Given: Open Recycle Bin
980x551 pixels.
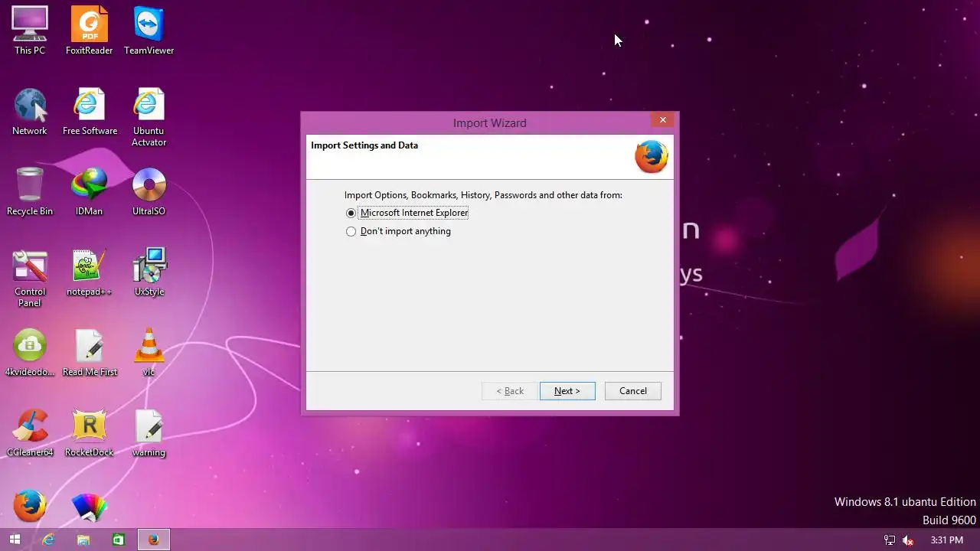Looking at the screenshot, I should pyautogui.click(x=30, y=191).
